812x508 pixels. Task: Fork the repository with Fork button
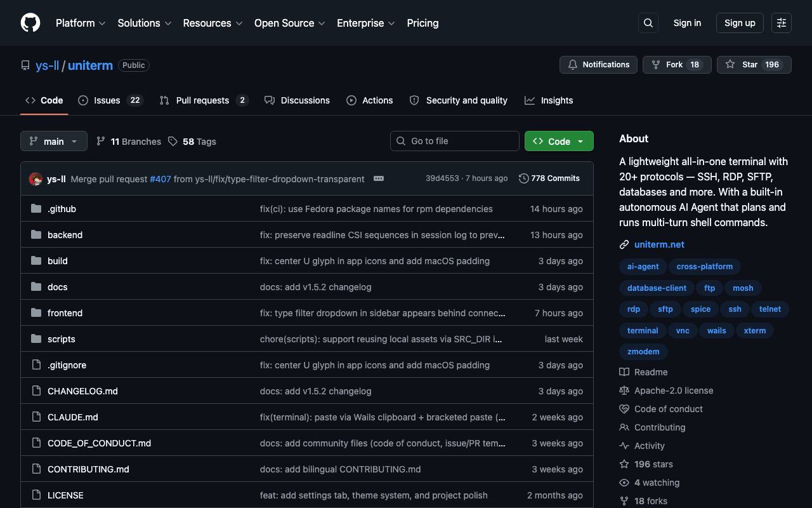click(x=677, y=65)
